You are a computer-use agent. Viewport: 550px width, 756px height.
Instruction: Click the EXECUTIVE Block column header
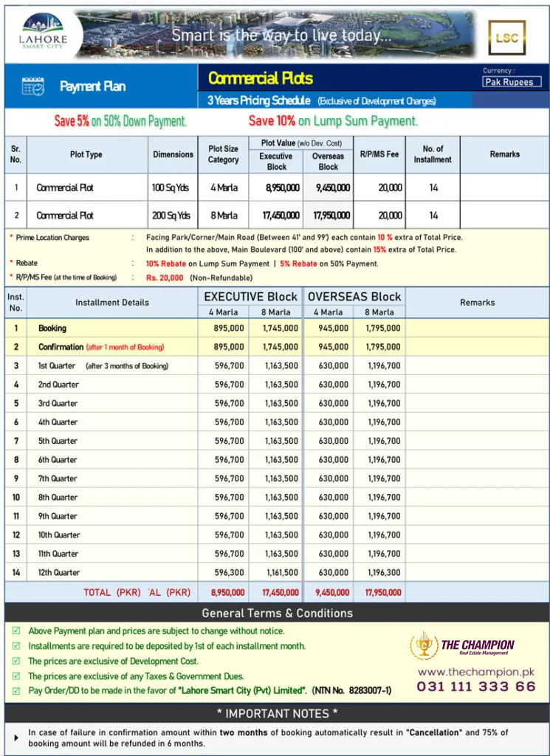point(251,297)
